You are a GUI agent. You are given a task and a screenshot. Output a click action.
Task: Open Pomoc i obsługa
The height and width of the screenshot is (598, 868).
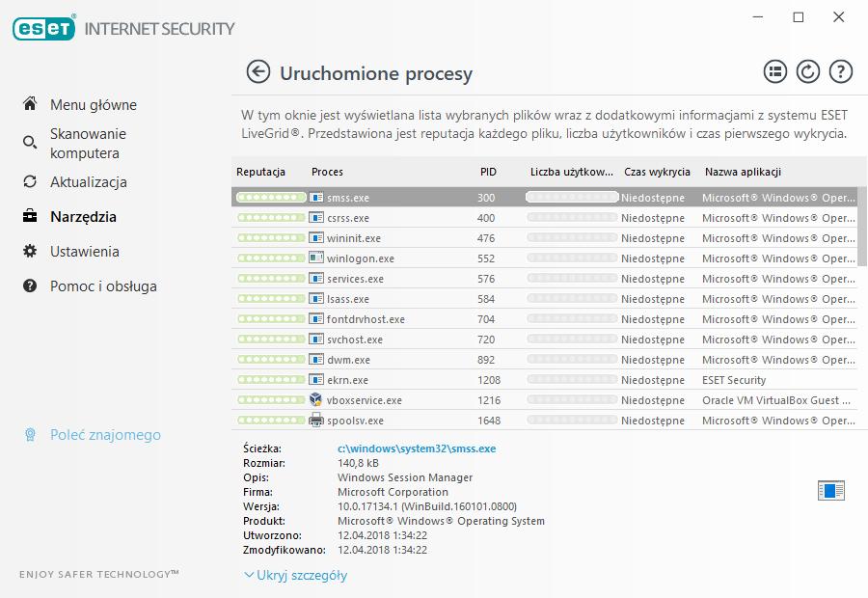pos(103,286)
